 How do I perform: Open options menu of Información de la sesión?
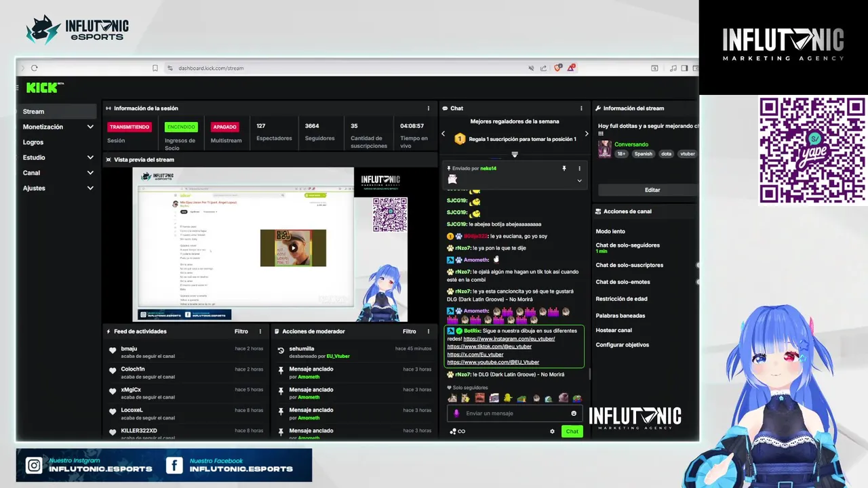pos(428,108)
